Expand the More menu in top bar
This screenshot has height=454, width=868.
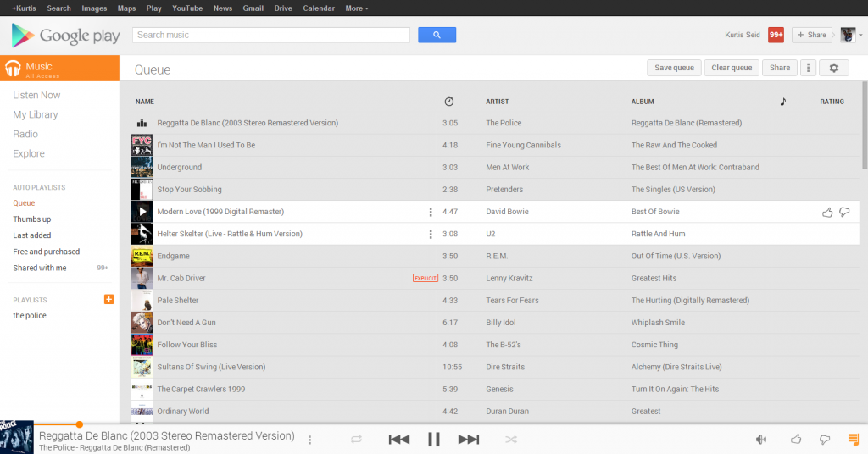click(356, 8)
